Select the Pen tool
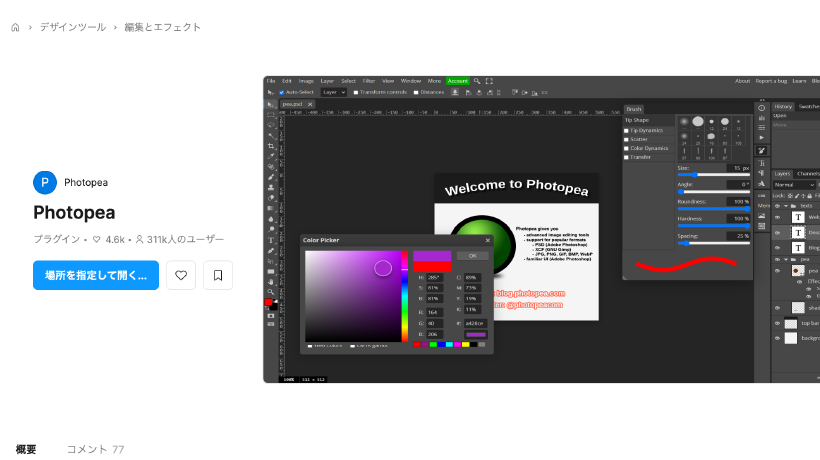 tap(270, 250)
